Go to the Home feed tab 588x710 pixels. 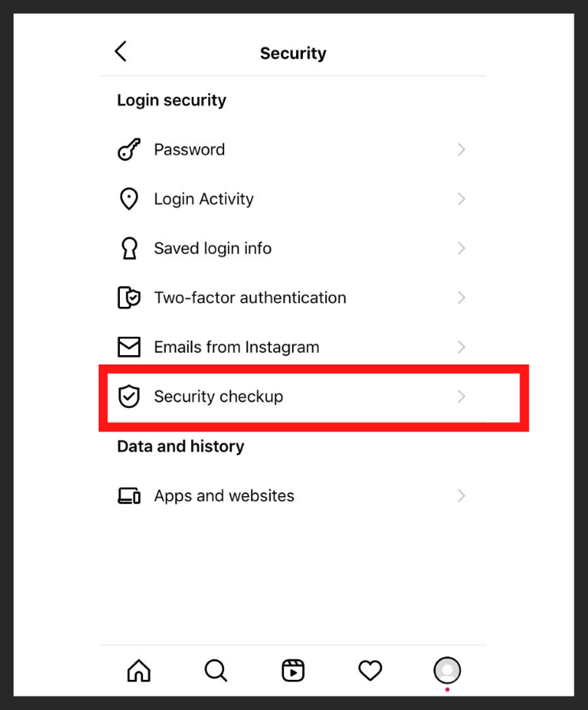[x=139, y=671]
